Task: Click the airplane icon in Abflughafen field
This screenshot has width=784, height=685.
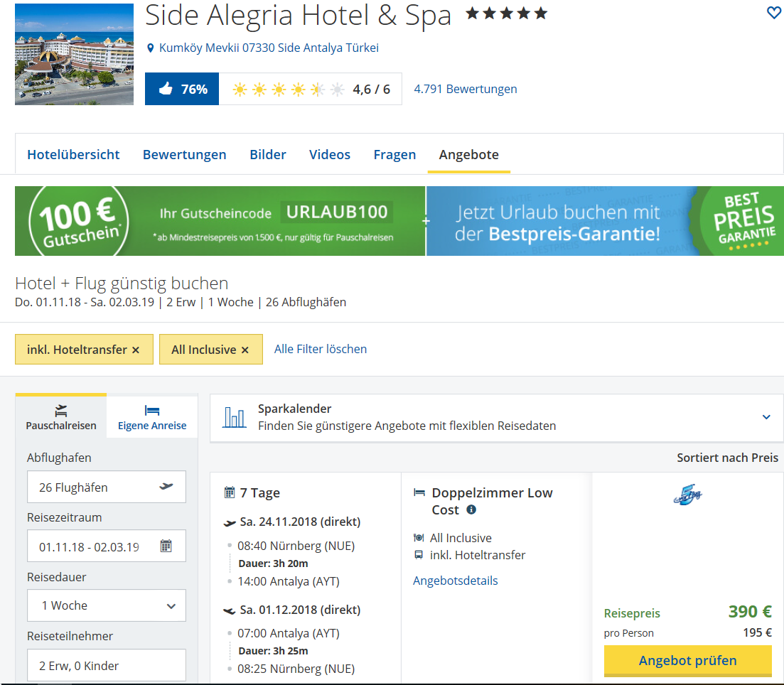Action: coord(166,487)
